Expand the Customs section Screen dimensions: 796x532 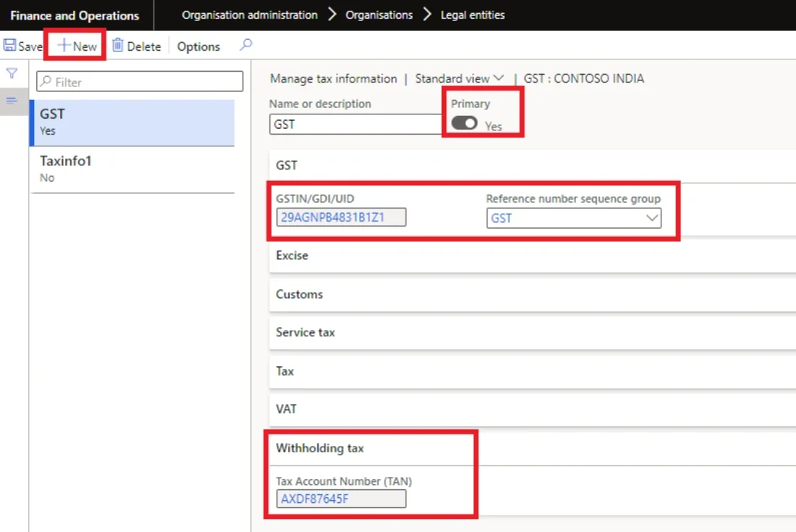[x=532, y=295]
